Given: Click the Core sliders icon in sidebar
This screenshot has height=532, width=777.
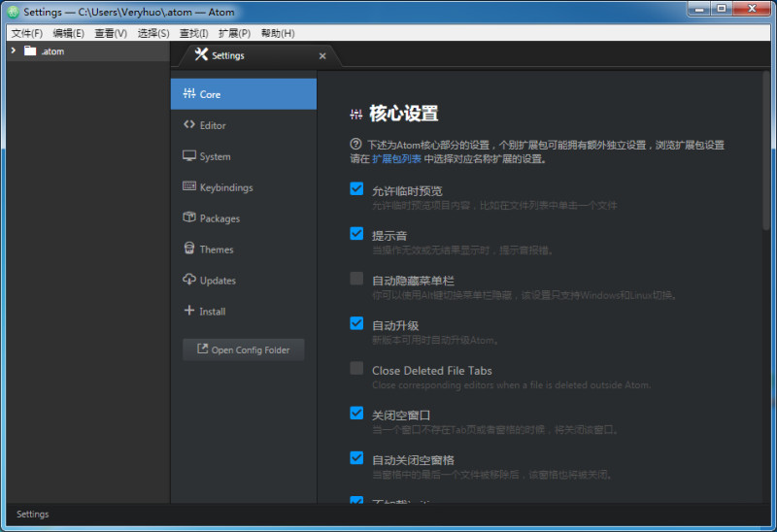Looking at the screenshot, I should (x=188, y=93).
